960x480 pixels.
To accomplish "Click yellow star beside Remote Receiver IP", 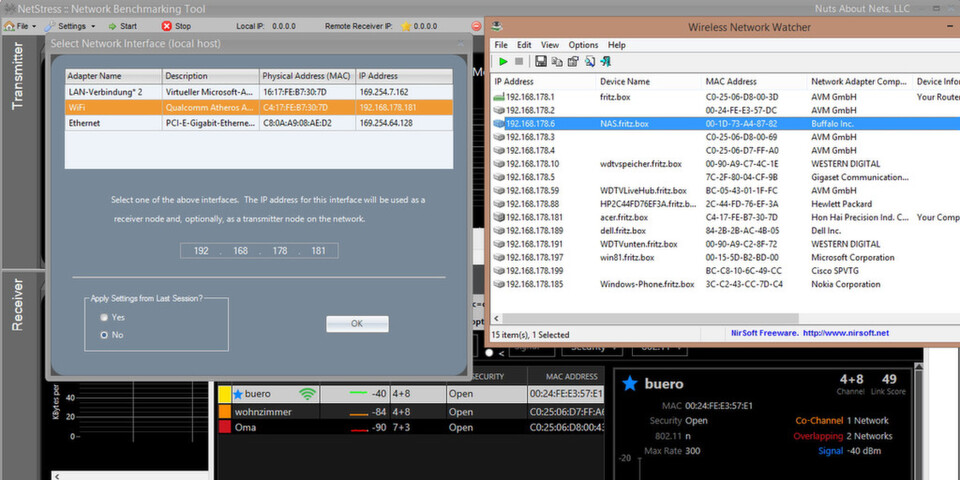I will tap(406, 26).
